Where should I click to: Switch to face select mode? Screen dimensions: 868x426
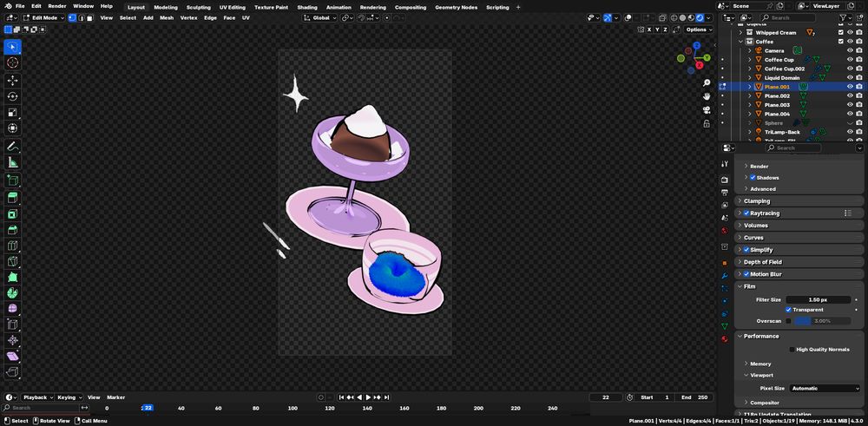point(89,17)
